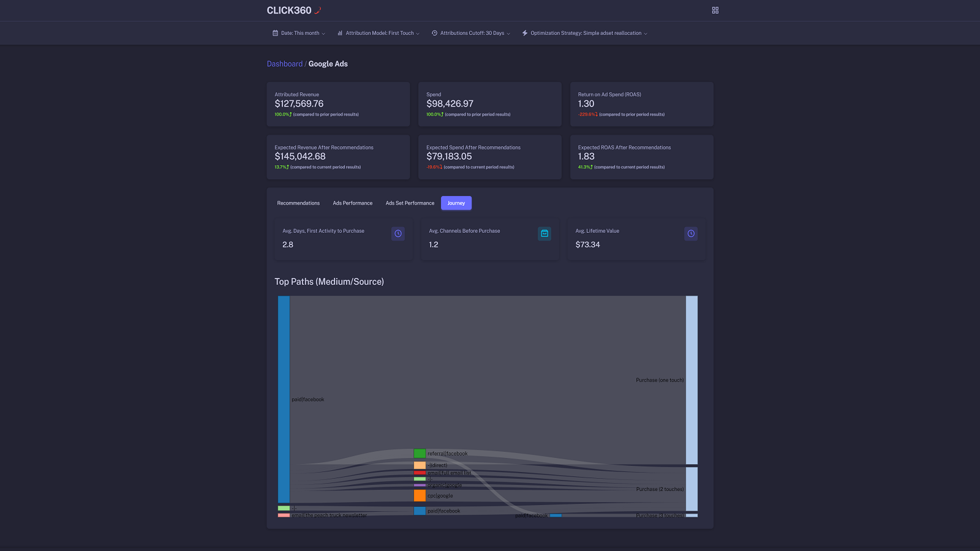Click the green referral|facebook node bar
This screenshot has height=551, width=980.
pos(420,453)
